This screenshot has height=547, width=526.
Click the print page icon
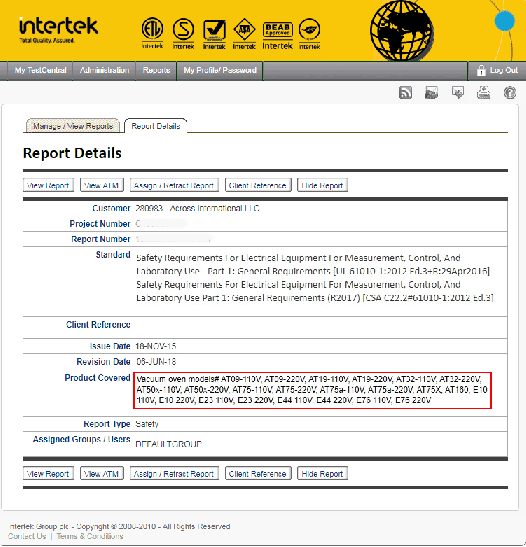click(x=483, y=93)
